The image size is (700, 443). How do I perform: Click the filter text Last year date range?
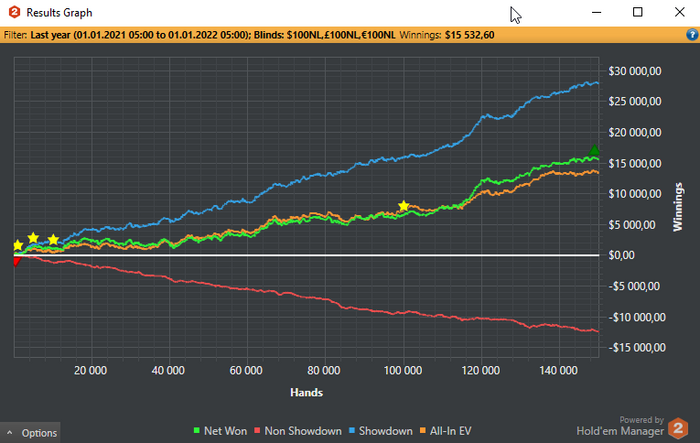click(x=138, y=35)
